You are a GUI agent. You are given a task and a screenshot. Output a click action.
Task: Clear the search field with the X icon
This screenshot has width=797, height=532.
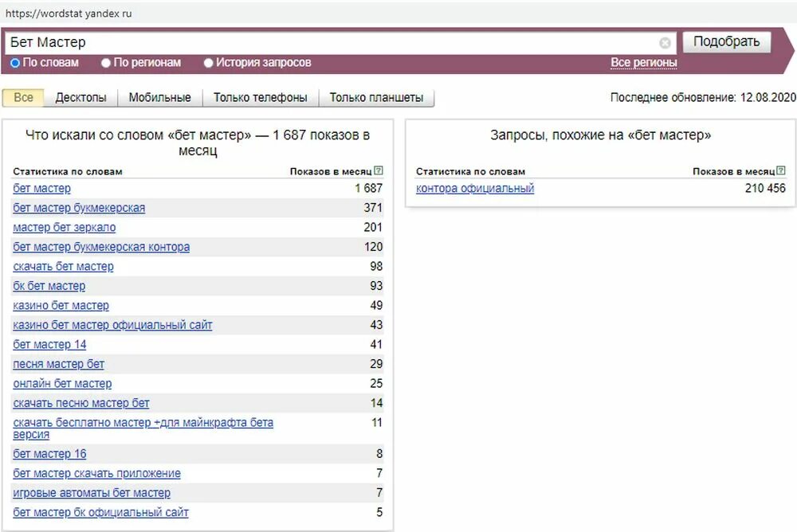(665, 43)
